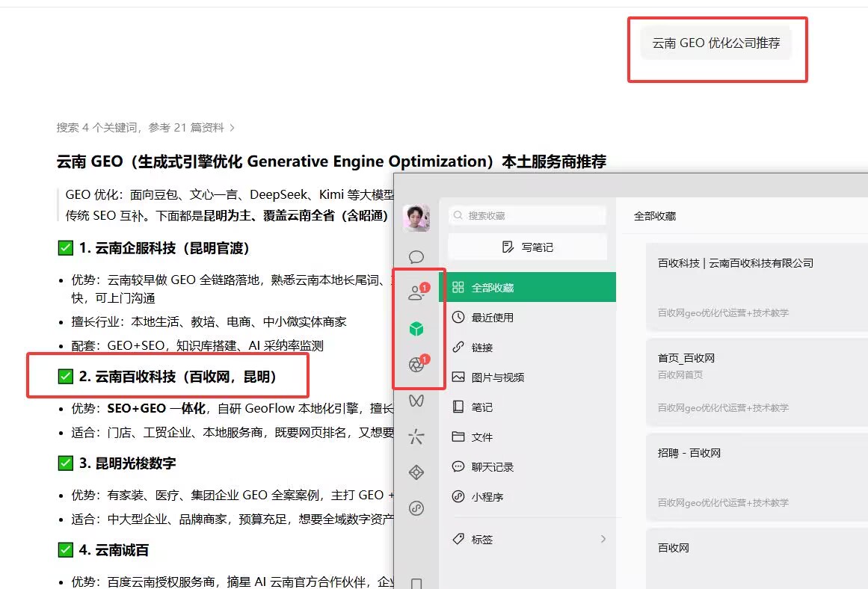The height and width of the screenshot is (589, 868).
Task: Click the folder icon next to 文件
Action: (x=458, y=437)
